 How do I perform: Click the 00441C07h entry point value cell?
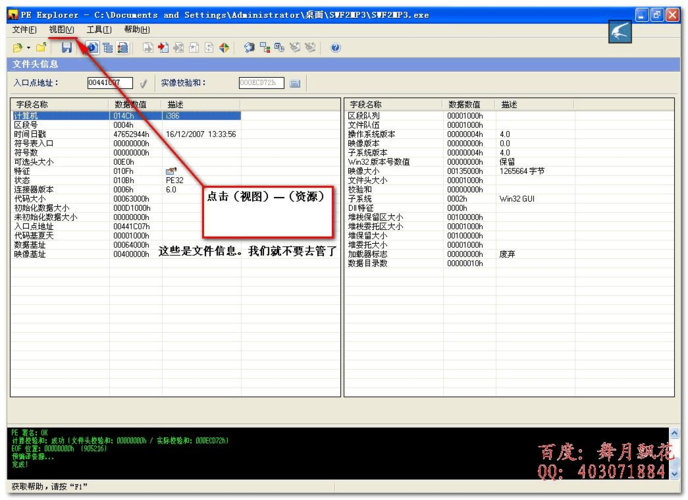point(132,226)
